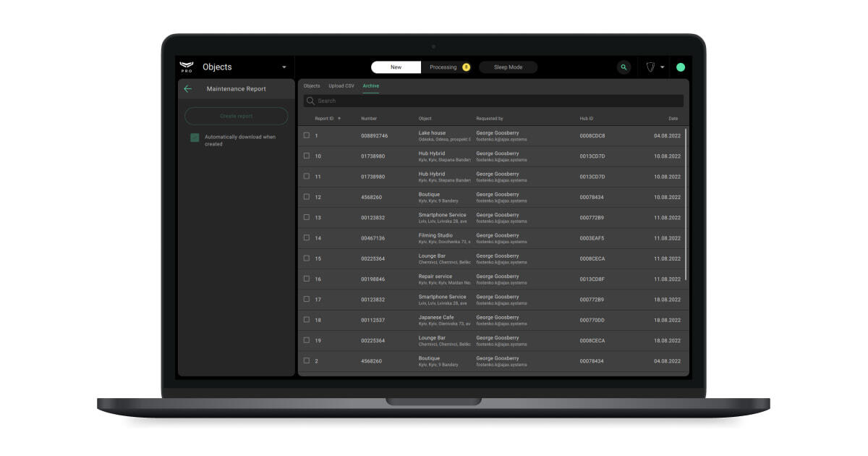This screenshot has height=456, width=868.
Task: Switch to the Upload CSV tab
Action: coord(341,86)
